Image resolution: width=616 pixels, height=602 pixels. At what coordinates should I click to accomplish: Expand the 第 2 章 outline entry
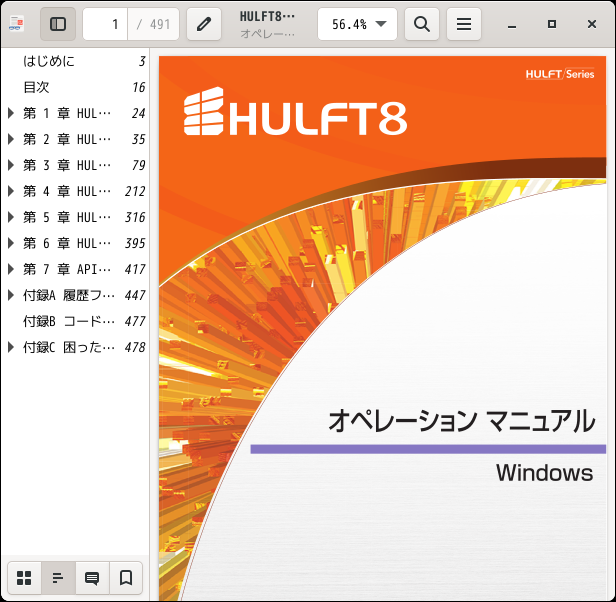coord(11,139)
